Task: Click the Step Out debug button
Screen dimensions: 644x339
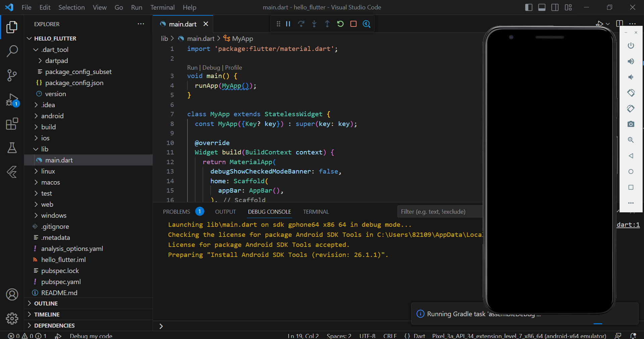Action: (327, 24)
